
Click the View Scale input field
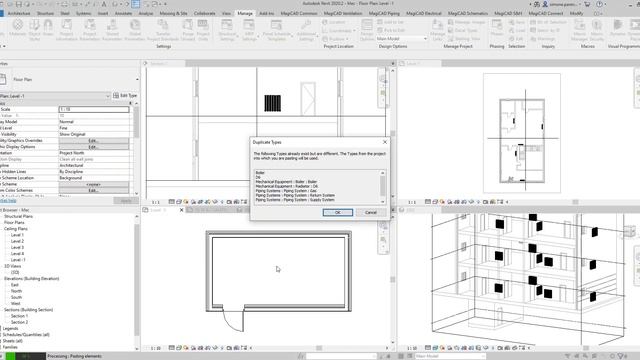click(94, 109)
